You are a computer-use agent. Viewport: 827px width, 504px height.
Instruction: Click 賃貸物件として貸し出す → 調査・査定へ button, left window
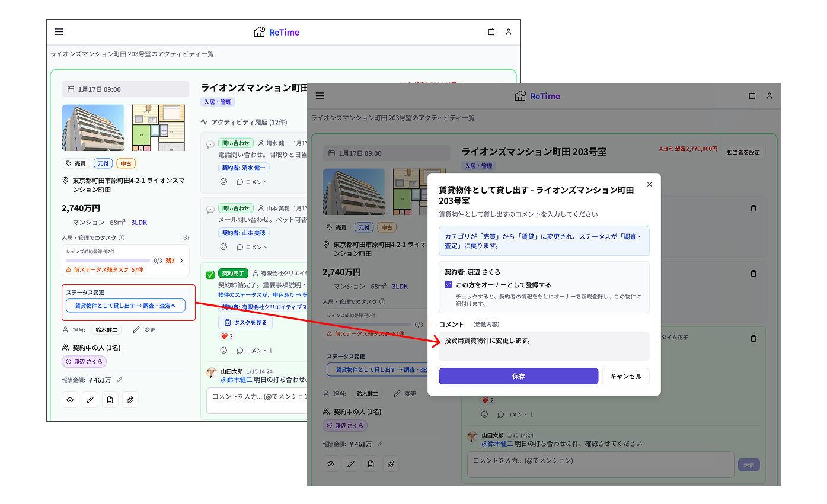125,306
